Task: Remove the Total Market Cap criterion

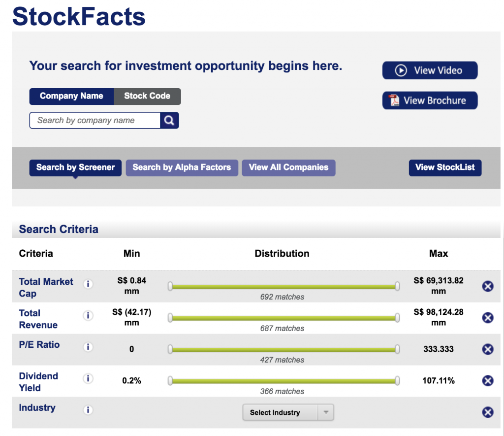Action: (x=488, y=286)
